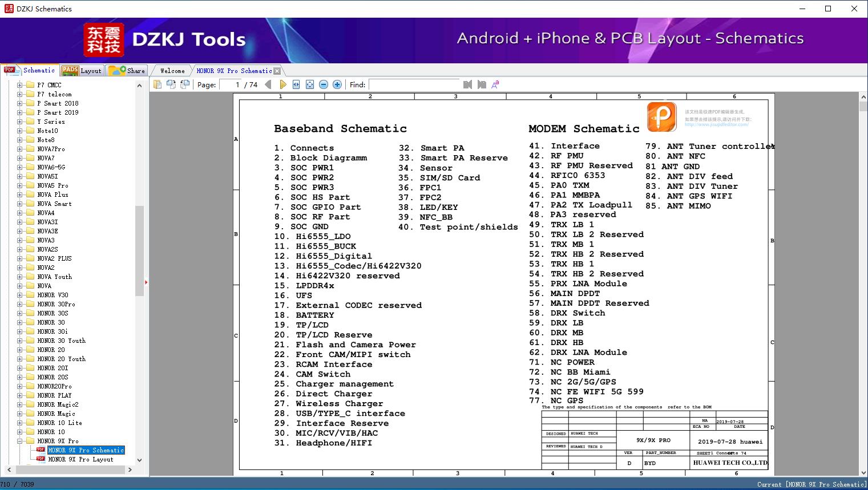The image size is (868, 490).
Task: Select the NOVA7 folder
Action: tap(46, 158)
